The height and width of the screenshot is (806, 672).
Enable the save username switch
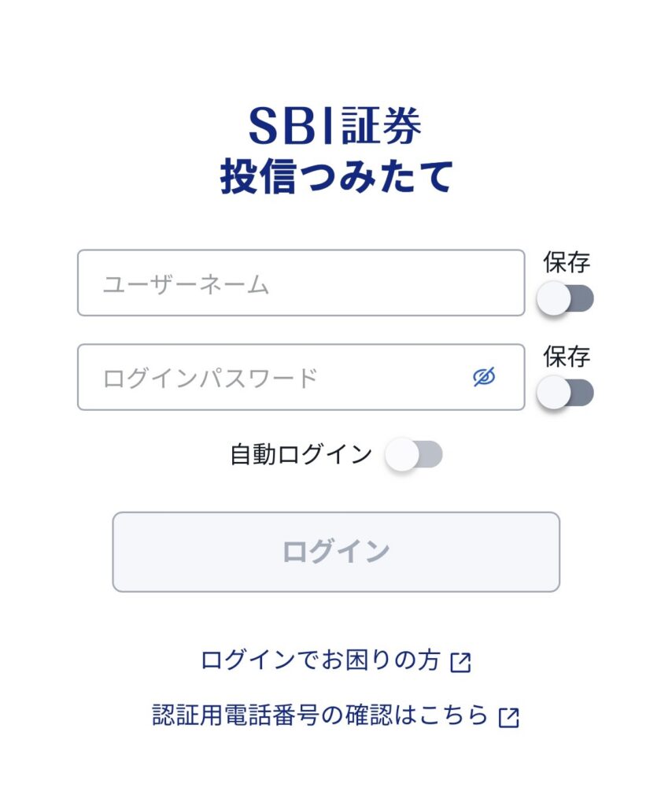(x=565, y=299)
